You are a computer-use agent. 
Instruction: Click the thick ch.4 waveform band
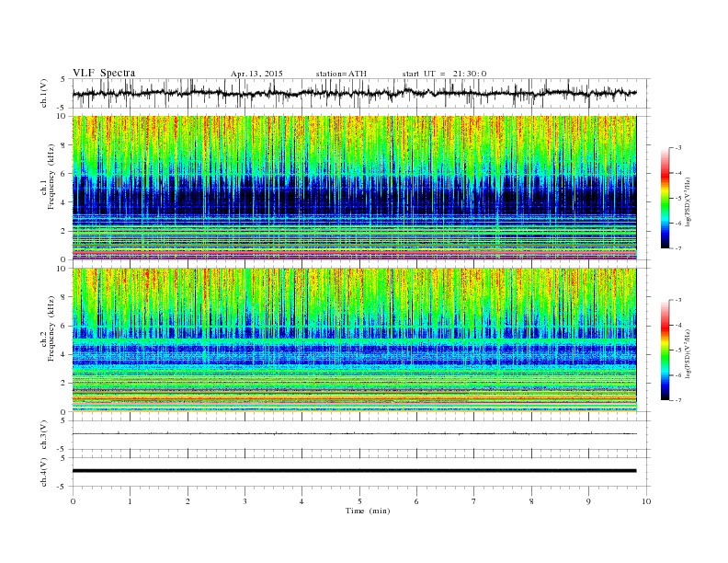(354, 471)
